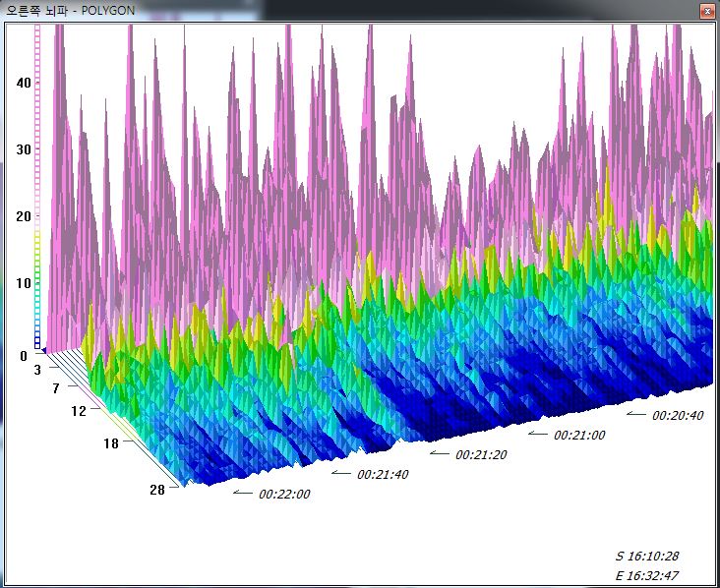Click the 0 origin label on the axis
The height and width of the screenshot is (588, 720).
point(23,356)
